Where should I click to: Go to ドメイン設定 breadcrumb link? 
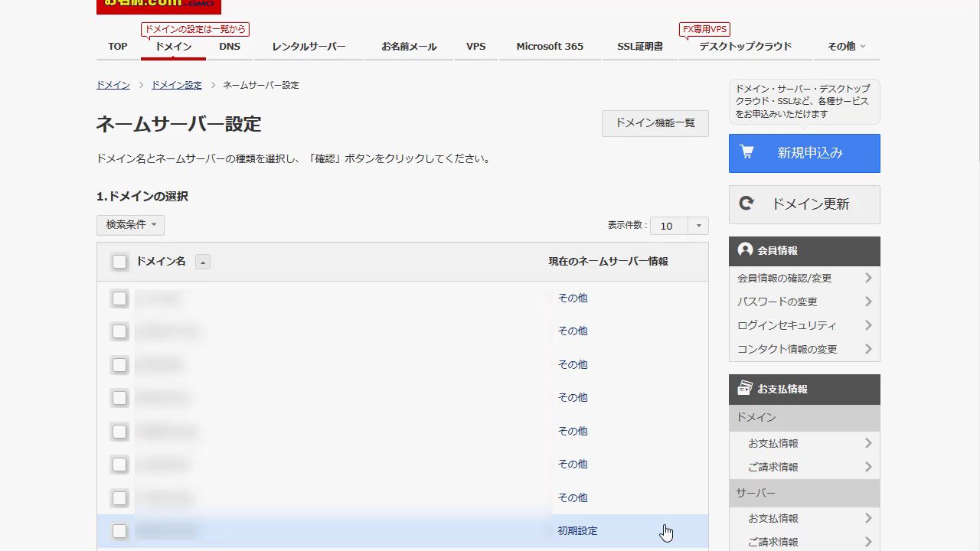click(x=176, y=85)
